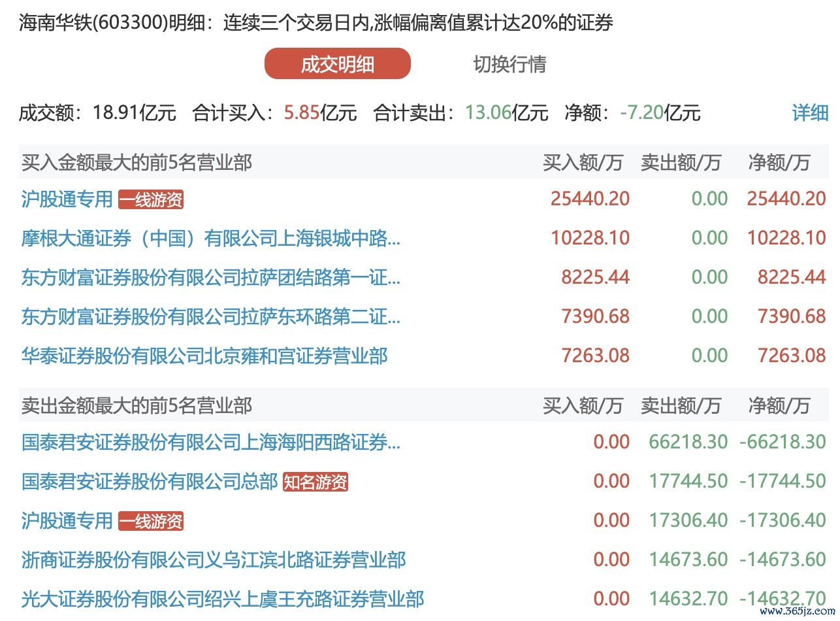Click the buy amount 7390.68
This screenshot has height=621, width=840.
[596, 316]
